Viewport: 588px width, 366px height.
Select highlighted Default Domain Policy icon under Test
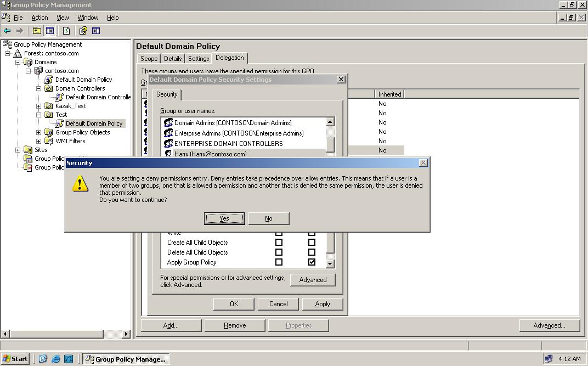[x=59, y=123]
